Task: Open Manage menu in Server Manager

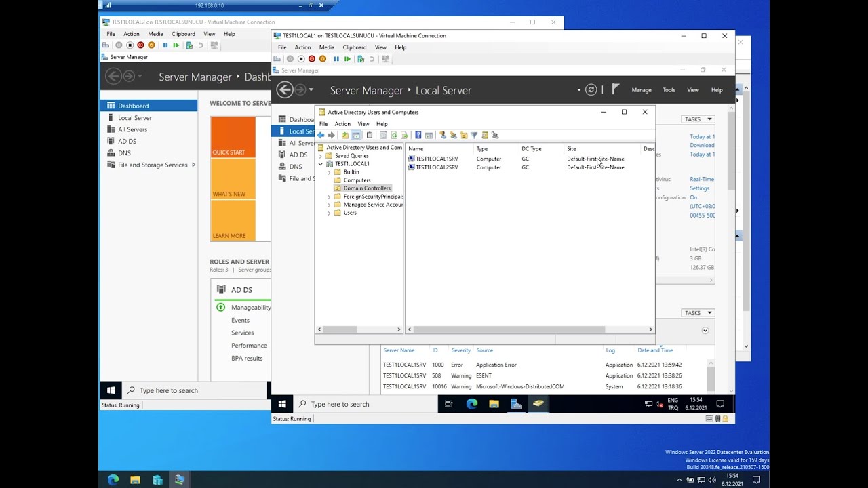Action: (642, 90)
